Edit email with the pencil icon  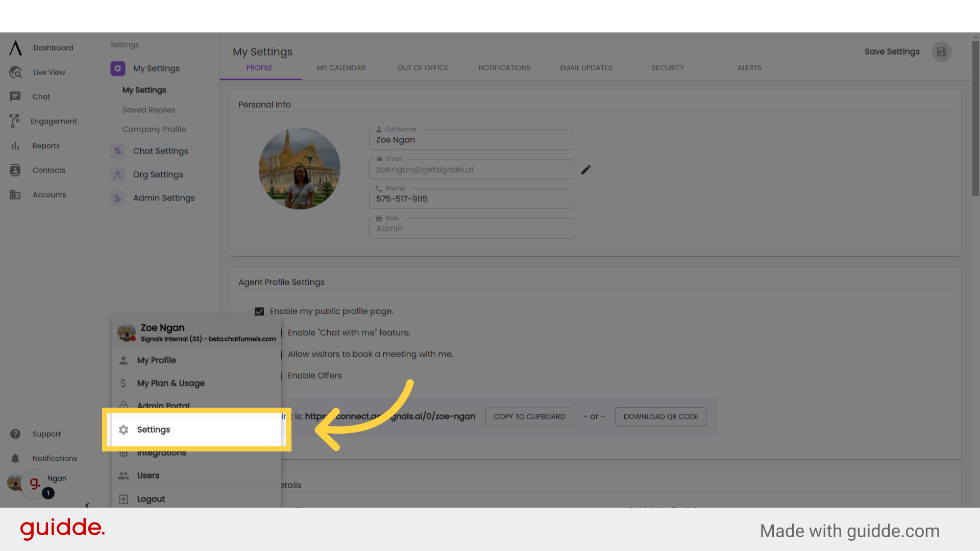(586, 169)
